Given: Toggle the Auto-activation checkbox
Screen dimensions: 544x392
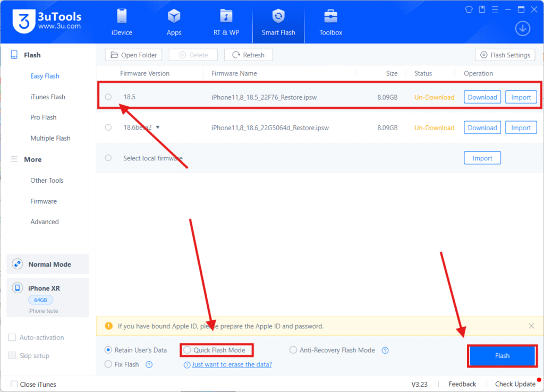Looking at the screenshot, I should tap(12, 337).
